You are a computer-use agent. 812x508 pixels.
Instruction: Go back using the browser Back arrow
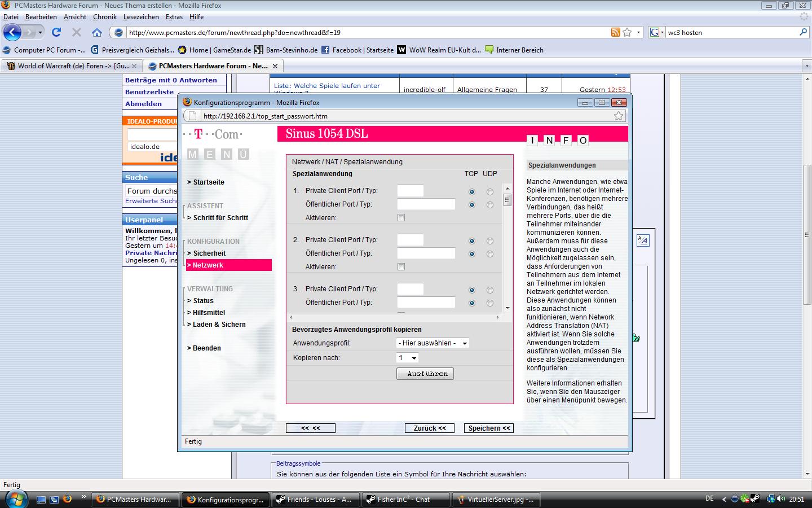(12, 32)
